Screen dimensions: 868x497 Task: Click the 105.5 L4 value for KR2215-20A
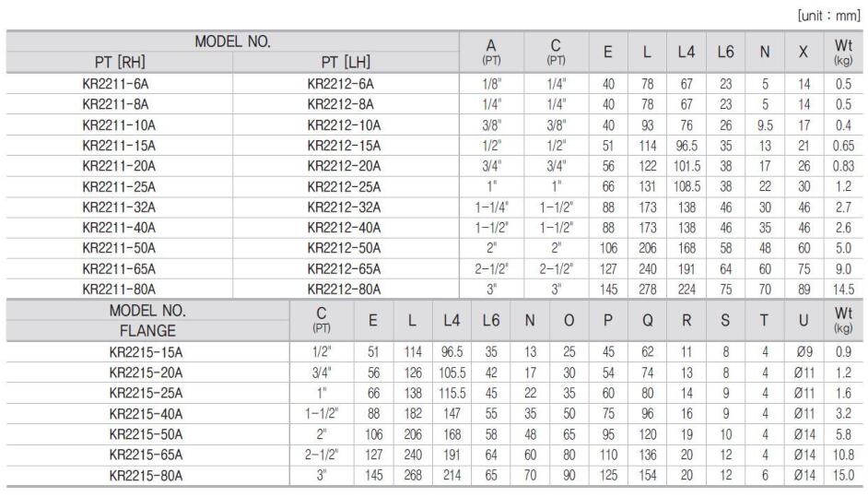click(452, 373)
